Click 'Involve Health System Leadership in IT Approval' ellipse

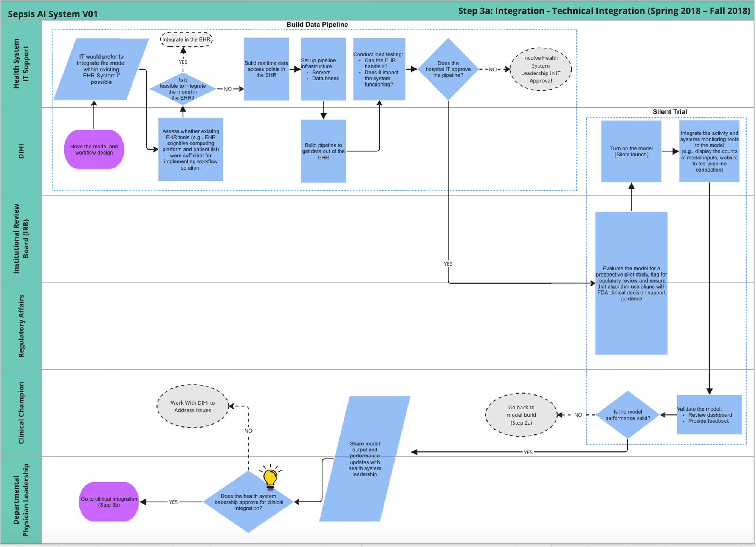[541, 69]
